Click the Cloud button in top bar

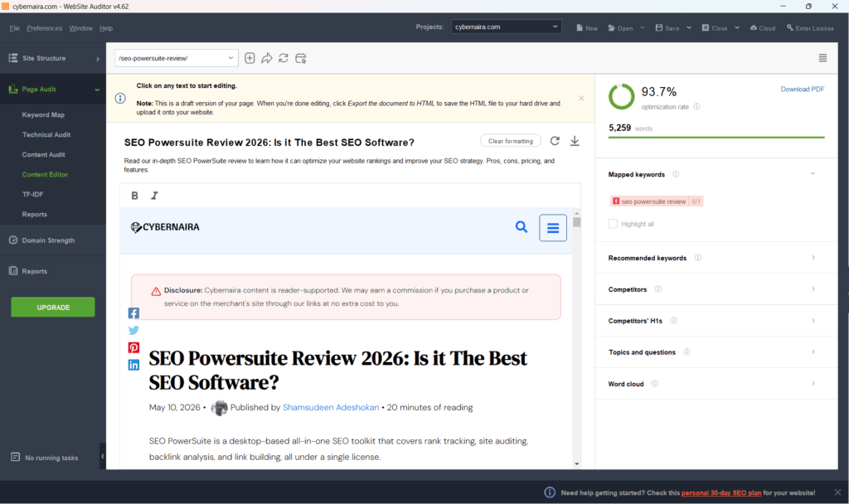click(x=763, y=28)
